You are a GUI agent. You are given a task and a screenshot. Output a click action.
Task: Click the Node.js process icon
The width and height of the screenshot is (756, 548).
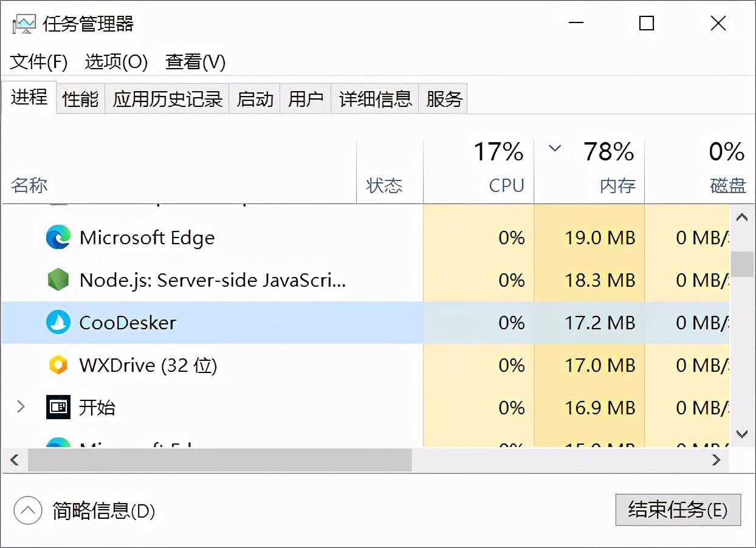click(57, 280)
